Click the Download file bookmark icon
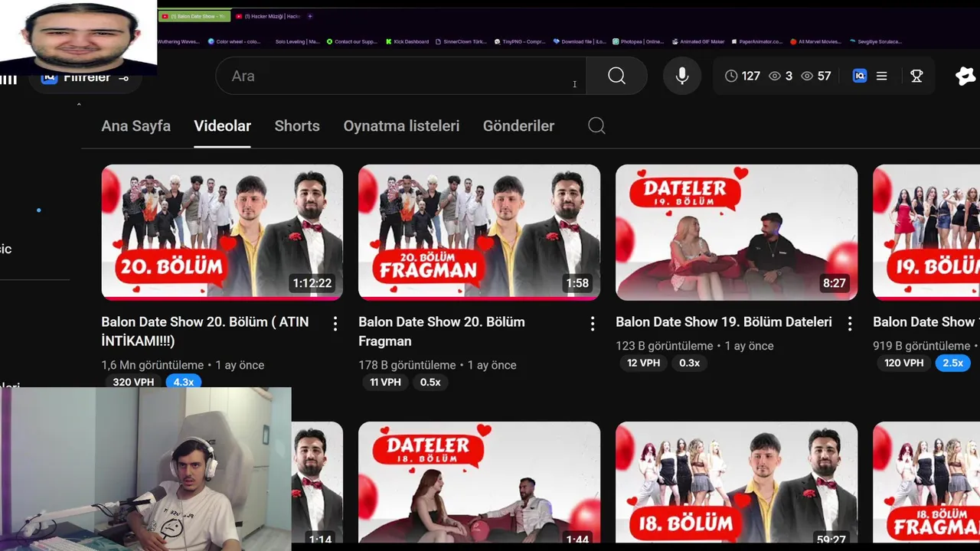 point(557,41)
